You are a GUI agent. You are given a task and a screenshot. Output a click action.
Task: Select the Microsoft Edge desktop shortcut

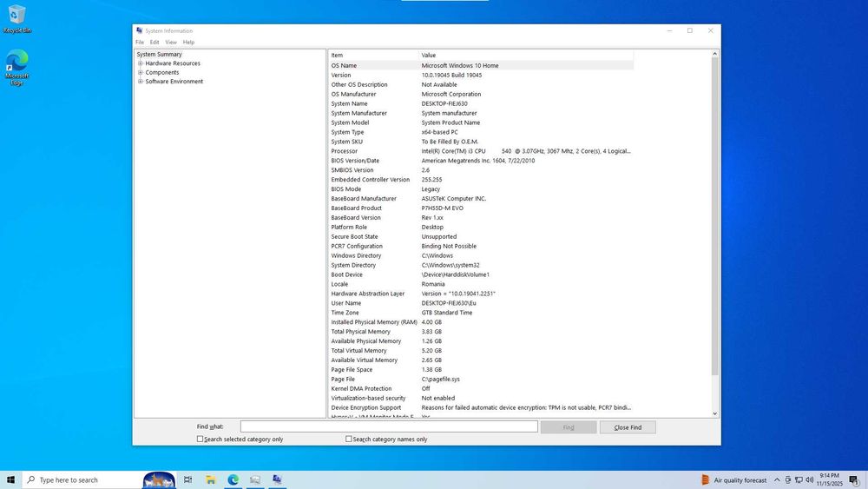click(x=16, y=68)
